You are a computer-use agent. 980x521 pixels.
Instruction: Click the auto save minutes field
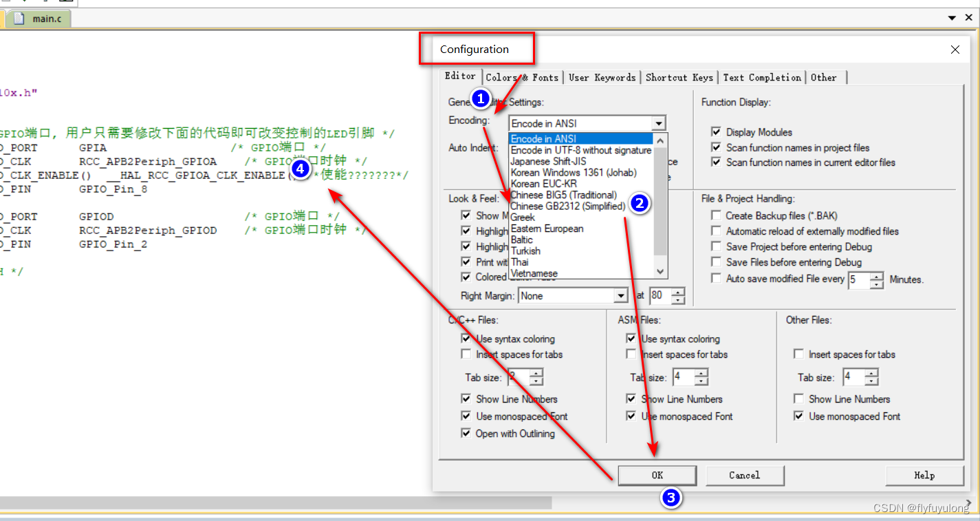click(858, 280)
